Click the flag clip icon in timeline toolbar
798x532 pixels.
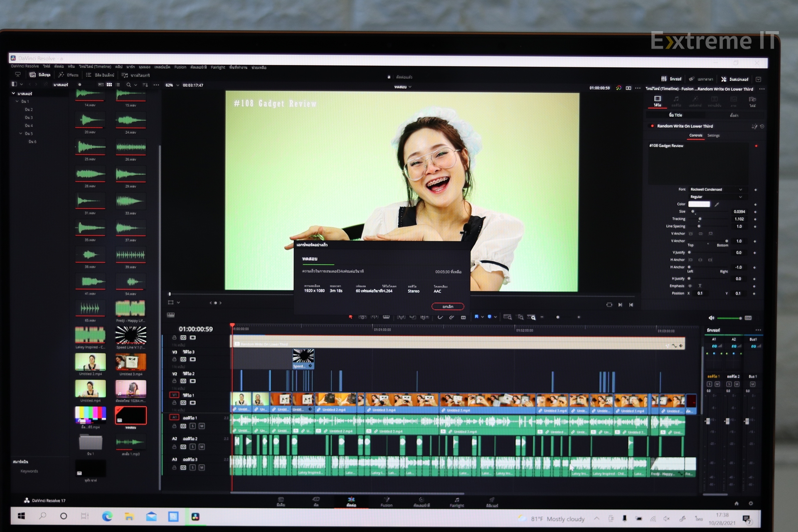476,317
